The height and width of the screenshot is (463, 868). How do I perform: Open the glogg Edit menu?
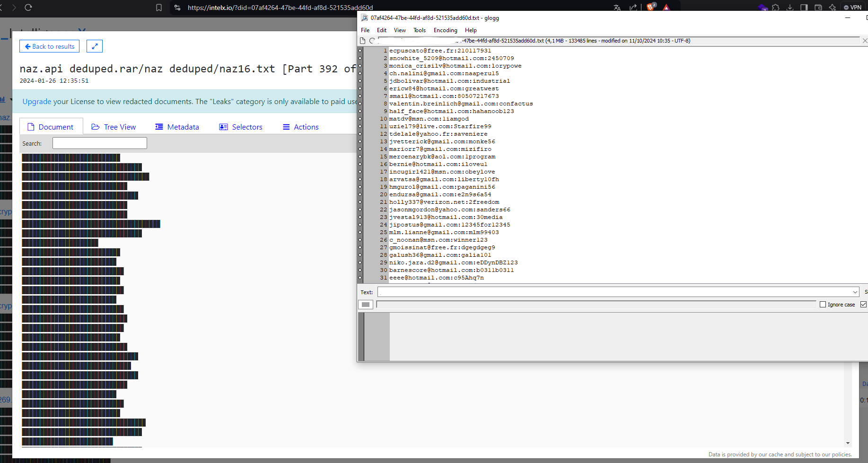click(382, 30)
